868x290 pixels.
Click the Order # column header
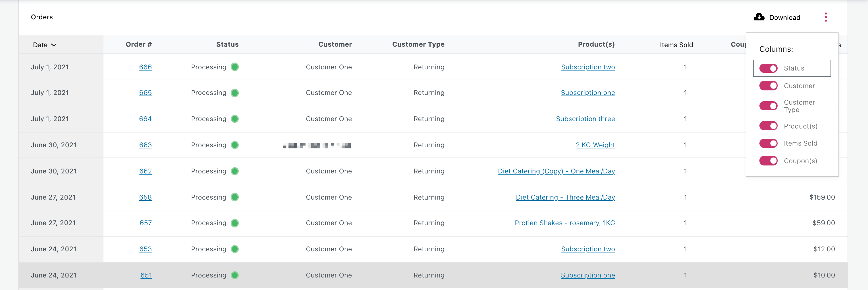[x=138, y=45]
